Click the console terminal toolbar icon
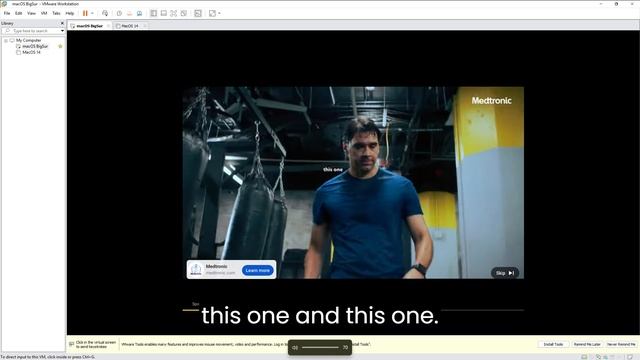640x360 pixels. 198,13
